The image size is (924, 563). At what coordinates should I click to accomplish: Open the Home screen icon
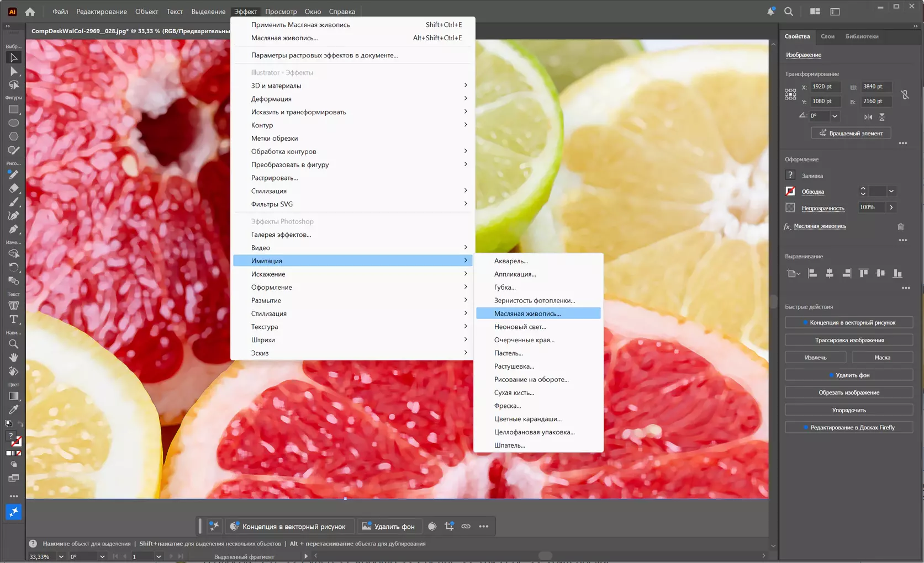[30, 12]
